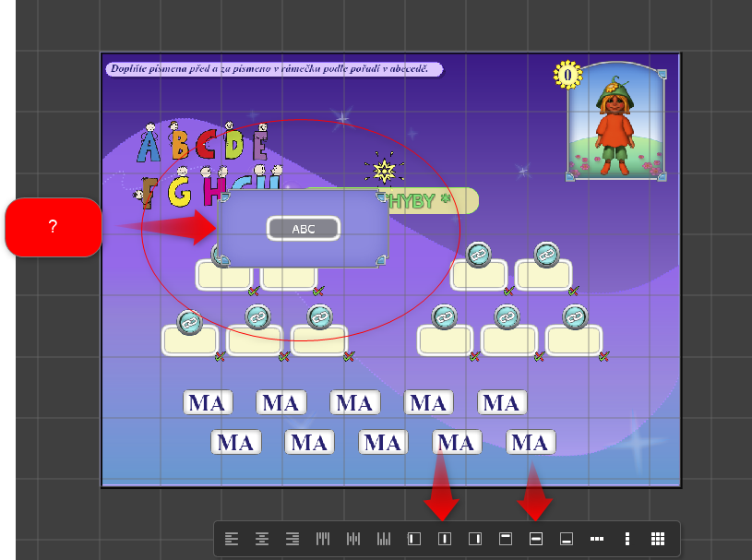Click top-right corner handle of ABC panel
Screen dimensions: 752x560
coord(381,197)
